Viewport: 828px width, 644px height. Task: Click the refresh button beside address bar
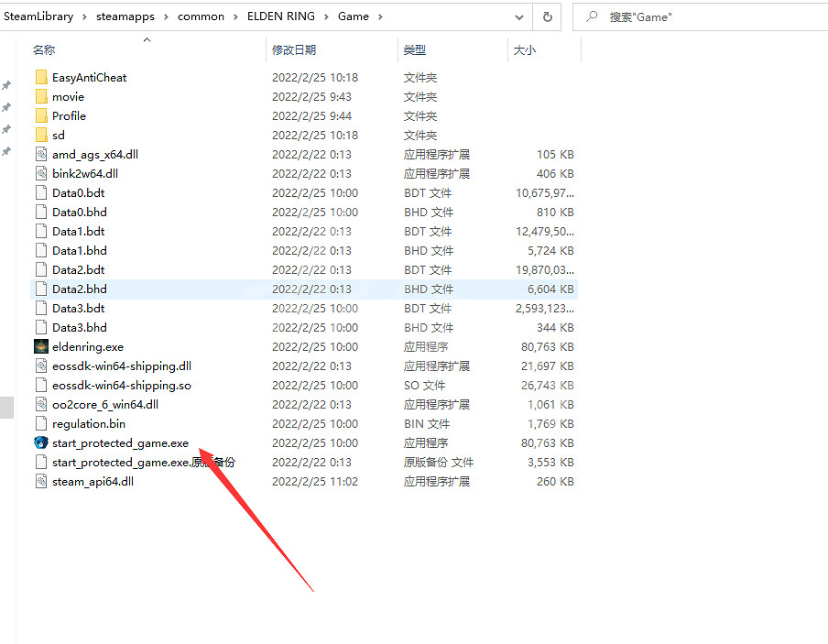(x=548, y=16)
